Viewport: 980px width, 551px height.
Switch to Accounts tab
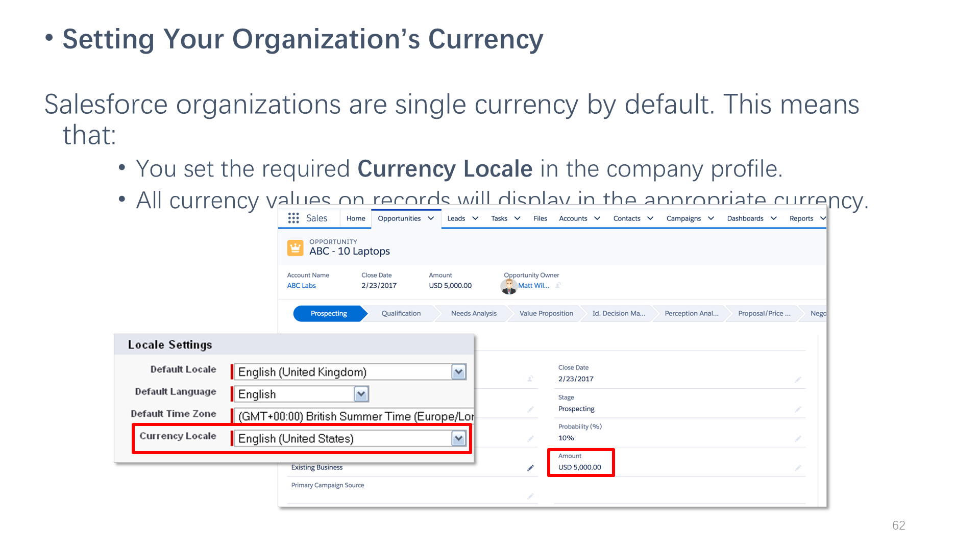coord(573,218)
